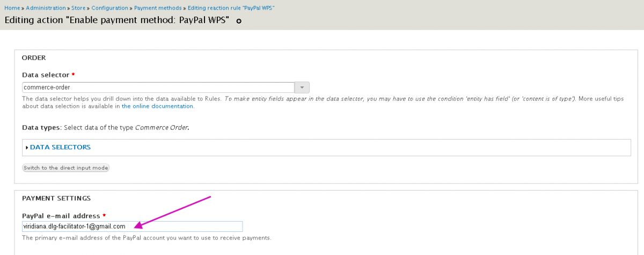Open the online documentation link
The image size is (644, 255).
(x=157, y=106)
